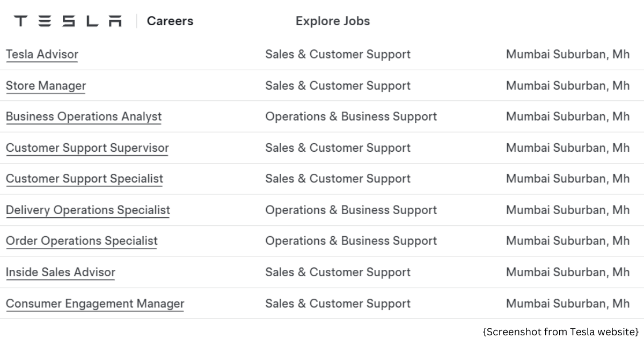View the Business Operations Analyst position
Viewport: 644px width, 338px height.
pyautogui.click(x=84, y=116)
